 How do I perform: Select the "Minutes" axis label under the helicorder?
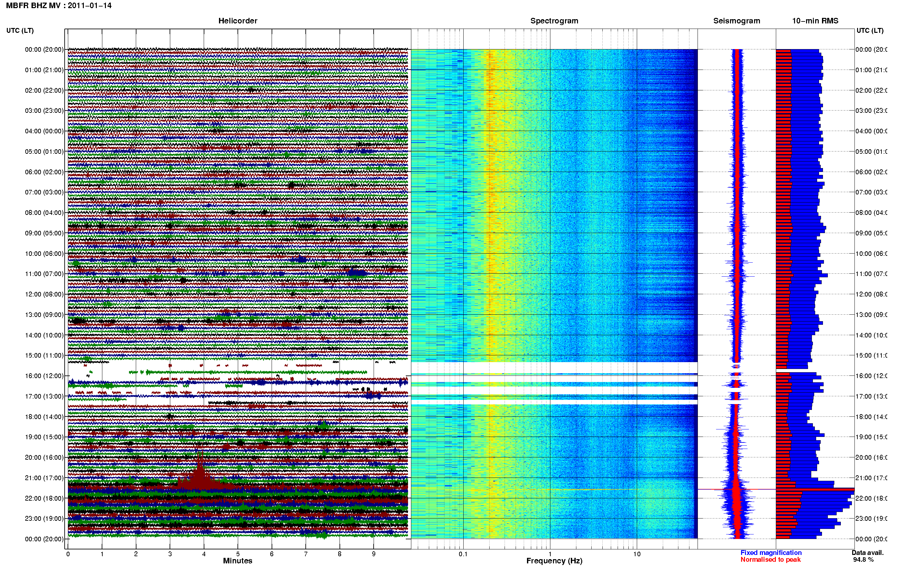click(237, 561)
